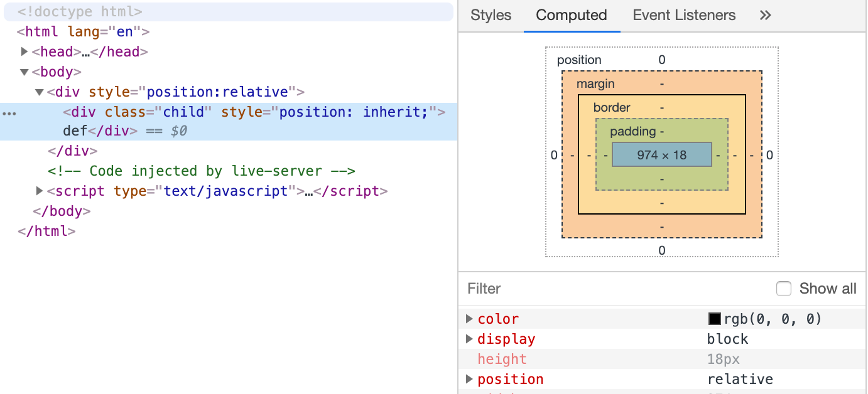The image size is (868, 394).
Task: Expand the display computed property
Action: (x=469, y=339)
